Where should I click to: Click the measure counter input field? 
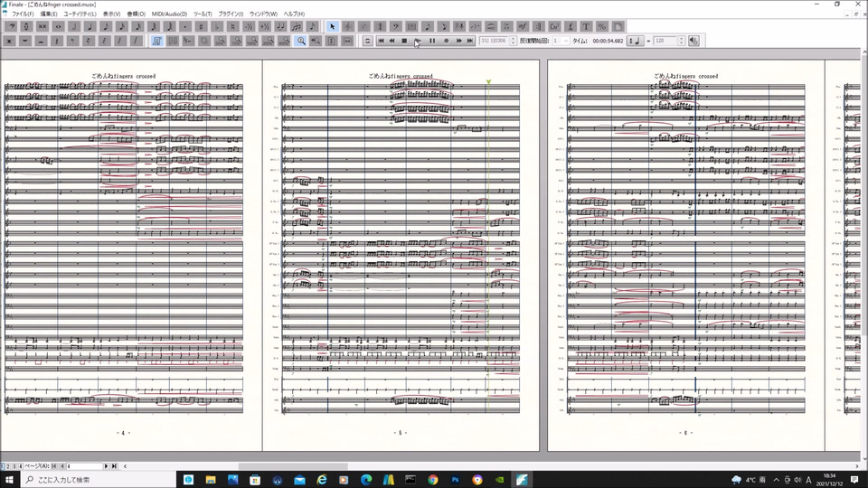pos(495,41)
